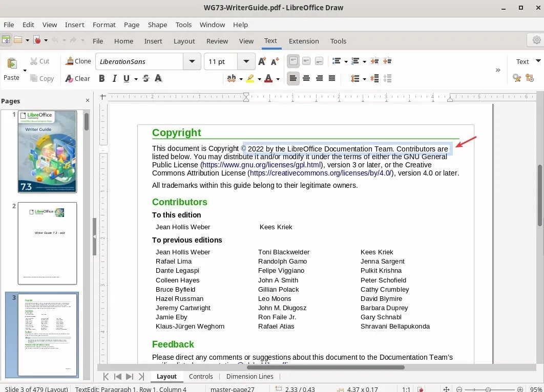Switch to the Dimension Lines layer
Image resolution: width=544 pixels, height=392 pixels.
(x=249, y=376)
